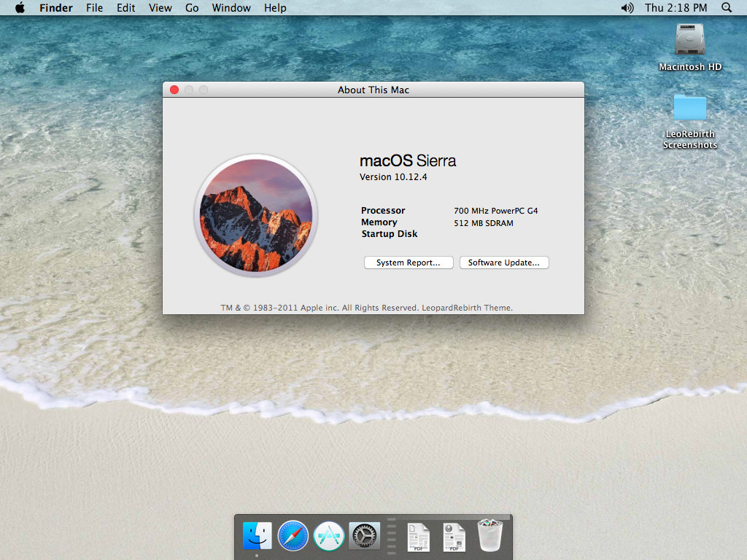Open the App Store Dock icon

click(329, 536)
